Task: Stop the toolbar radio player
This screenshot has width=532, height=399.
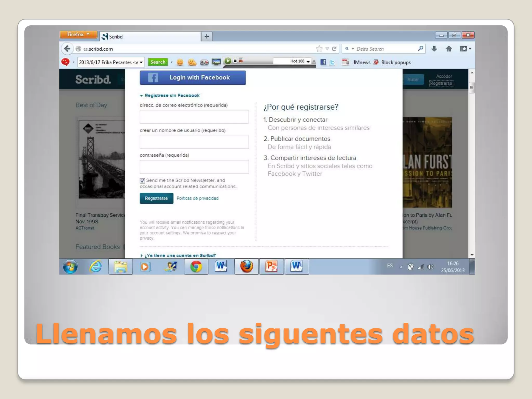Action: tap(235, 61)
